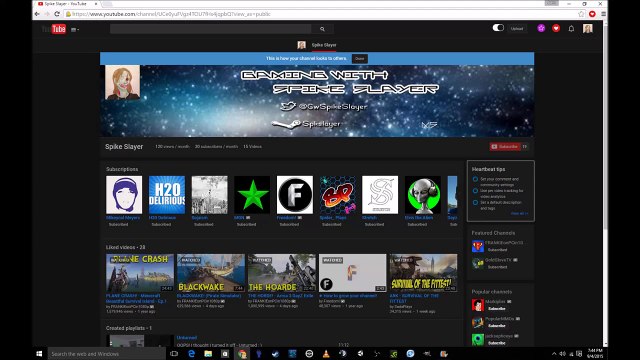Click the search magnifier button
This screenshot has height=360, width=640.
(322, 29)
